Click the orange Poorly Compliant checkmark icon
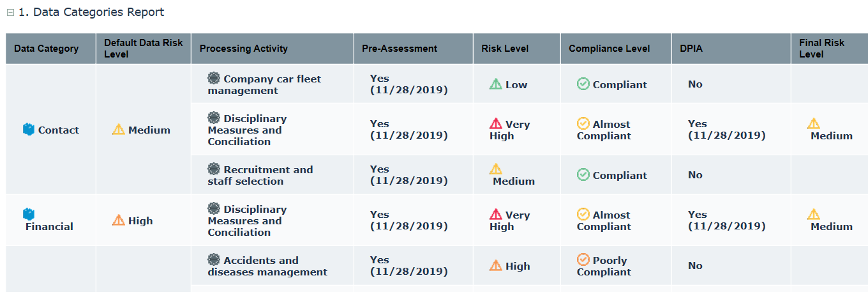Screen dimensions: 868x301 (583, 259)
